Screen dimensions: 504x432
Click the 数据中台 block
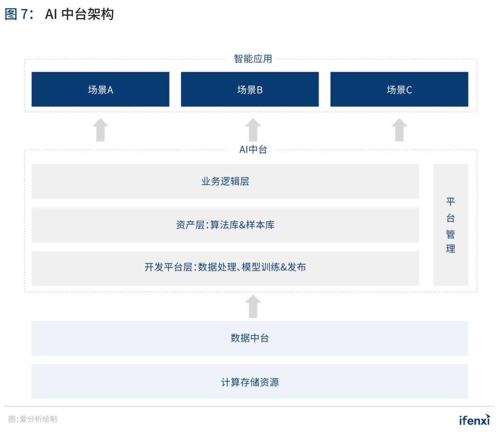pos(250,338)
